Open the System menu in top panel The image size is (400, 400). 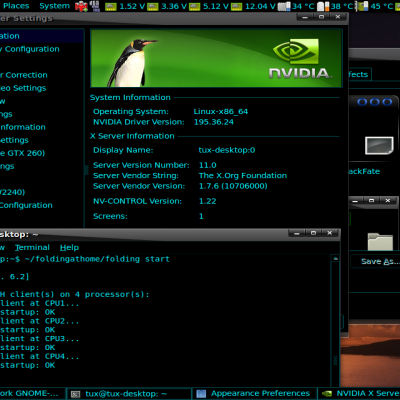[54, 6]
